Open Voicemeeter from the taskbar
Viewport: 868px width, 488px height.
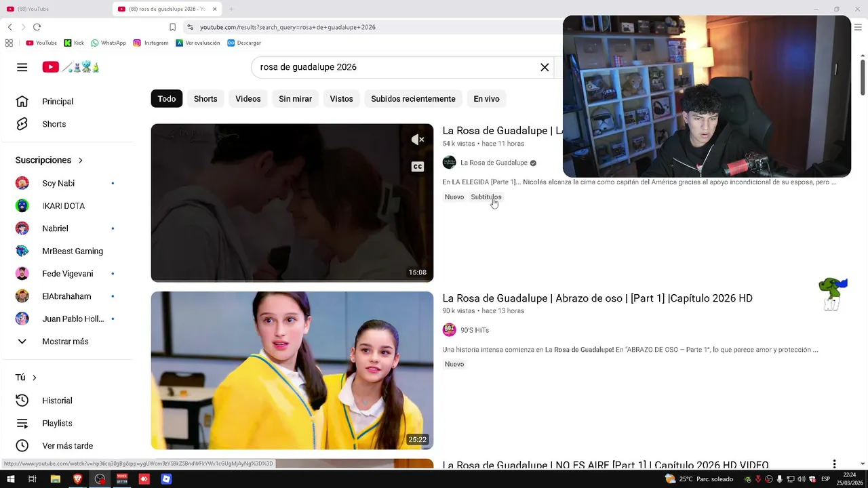[122, 479]
